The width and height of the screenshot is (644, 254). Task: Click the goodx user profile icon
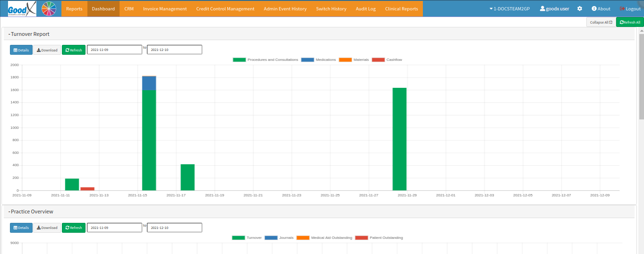click(542, 9)
